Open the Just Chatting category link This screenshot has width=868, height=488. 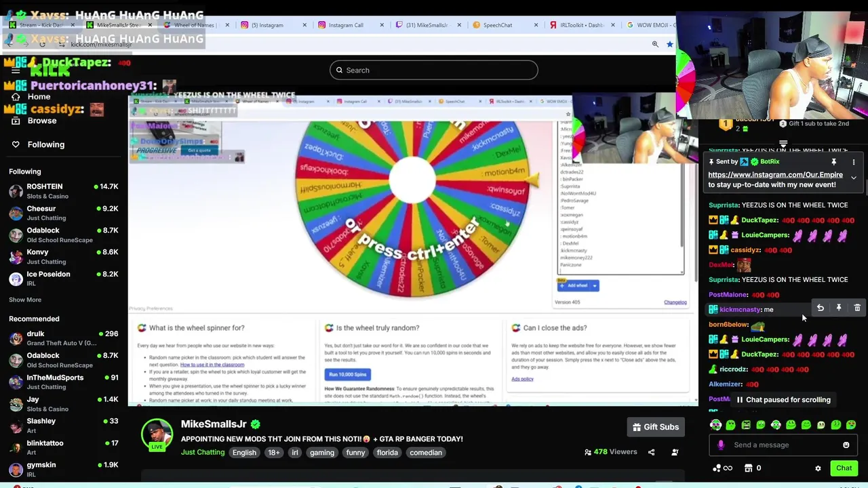[x=202, y=453]
